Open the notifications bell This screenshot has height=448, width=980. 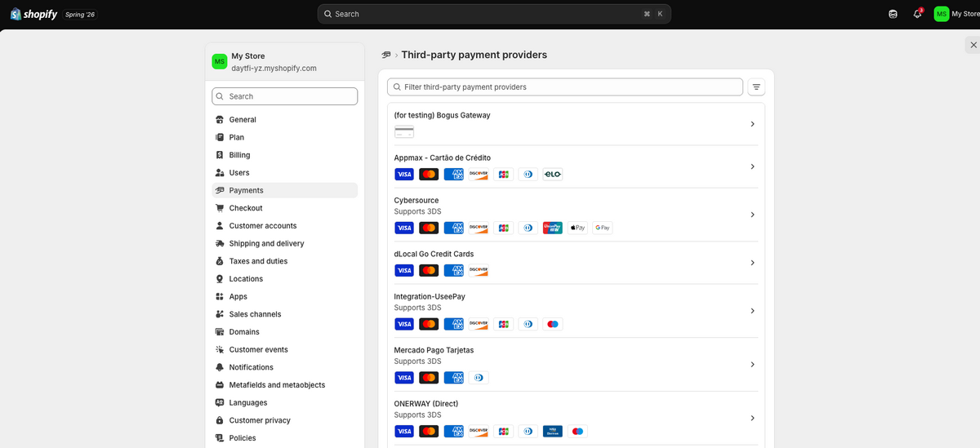coord(917,14)
